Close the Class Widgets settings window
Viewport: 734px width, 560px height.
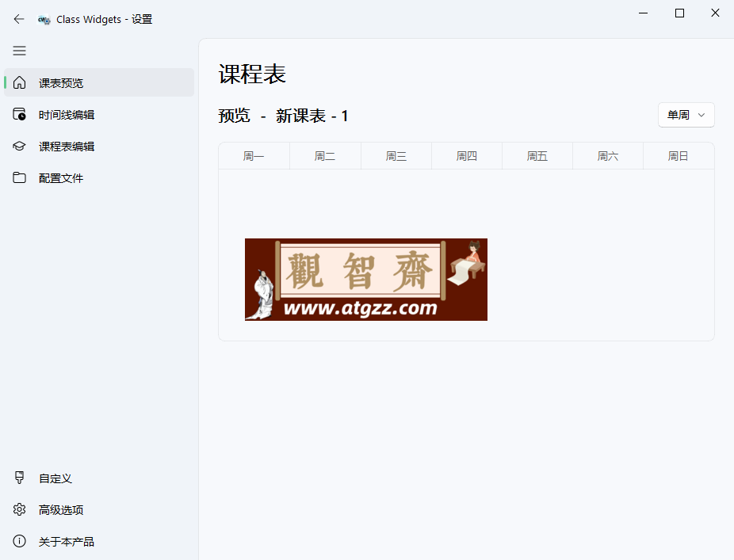click(715, 13)
